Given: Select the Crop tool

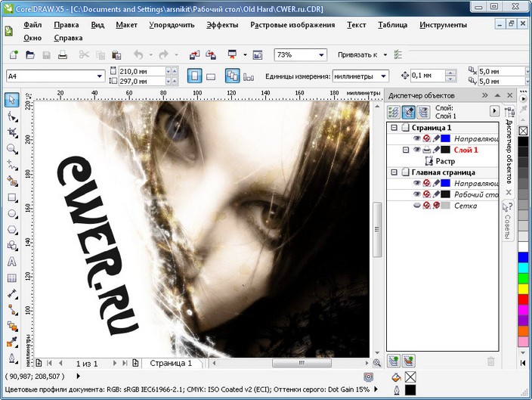Looking at the screenshot, I should coord(11,132).
